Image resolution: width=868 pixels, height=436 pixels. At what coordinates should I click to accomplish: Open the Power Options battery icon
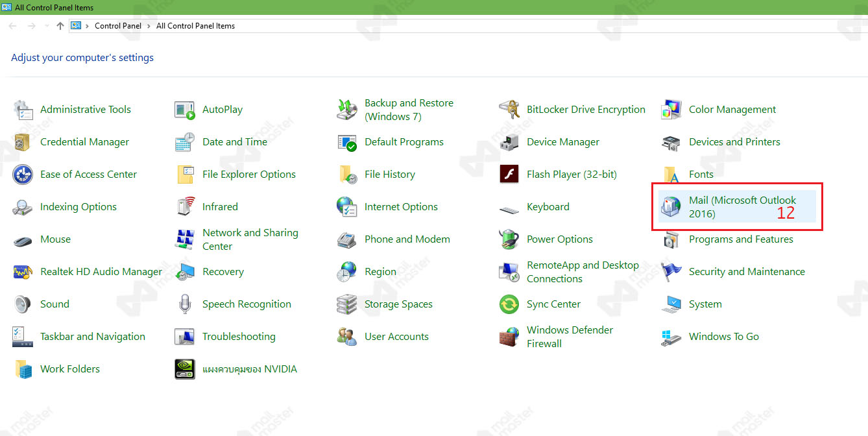pyautogui.click(x=509, y=239)
